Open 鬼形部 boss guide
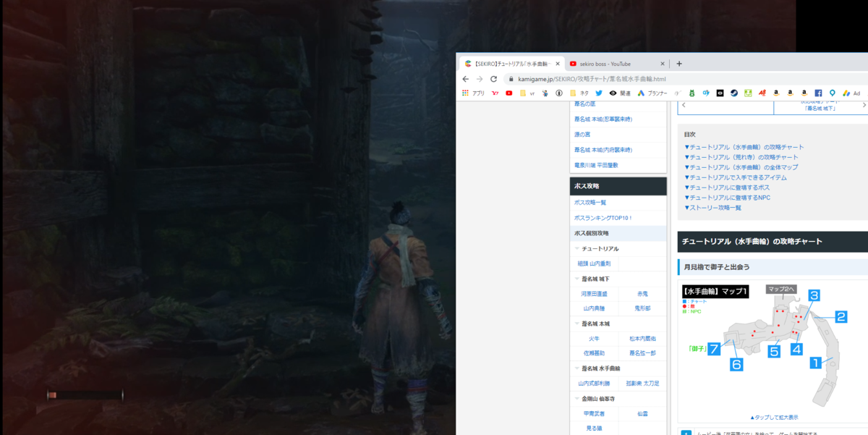Image resolution: width=868 pixels, height=435 pixels. pyautogui.click(x=642, y=309)
